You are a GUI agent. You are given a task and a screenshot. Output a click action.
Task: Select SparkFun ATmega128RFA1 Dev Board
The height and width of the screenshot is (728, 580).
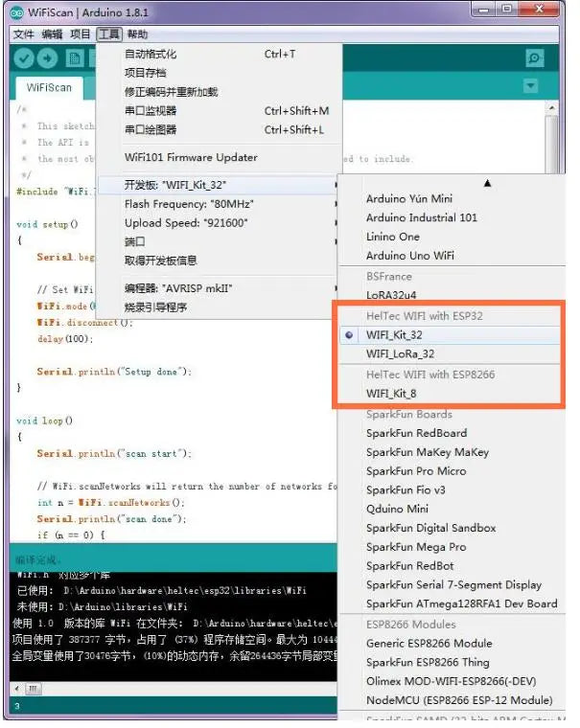pos(452,604)
